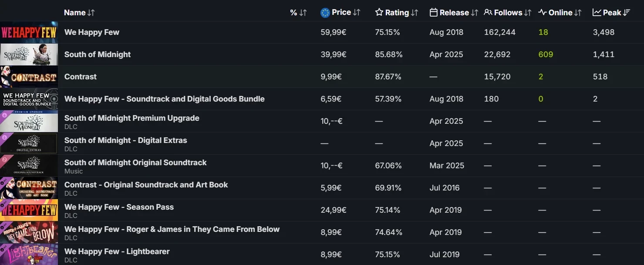Sort the table by Name column arrows
644x265 pixels.
91,13
